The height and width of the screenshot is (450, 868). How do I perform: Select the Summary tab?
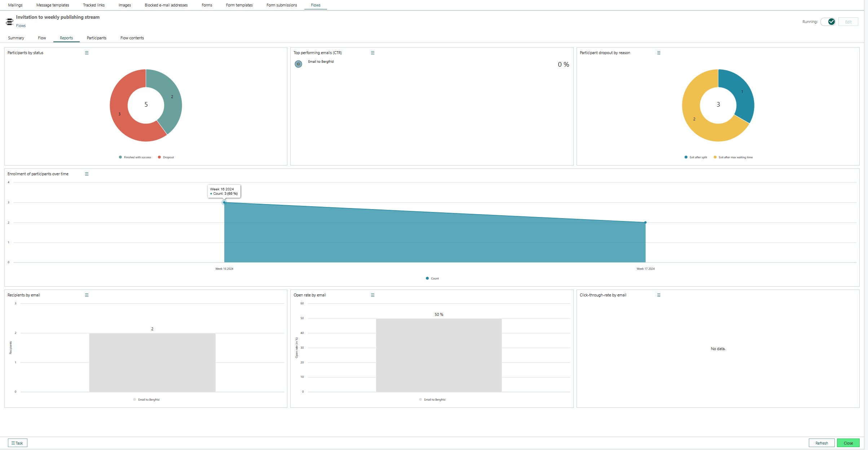(16, 37)
